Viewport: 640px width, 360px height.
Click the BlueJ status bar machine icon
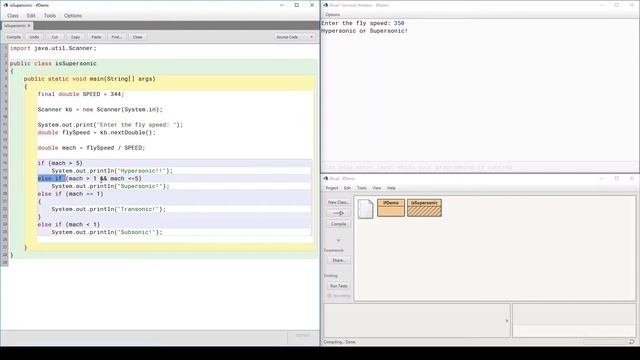(x=631, y=342)
